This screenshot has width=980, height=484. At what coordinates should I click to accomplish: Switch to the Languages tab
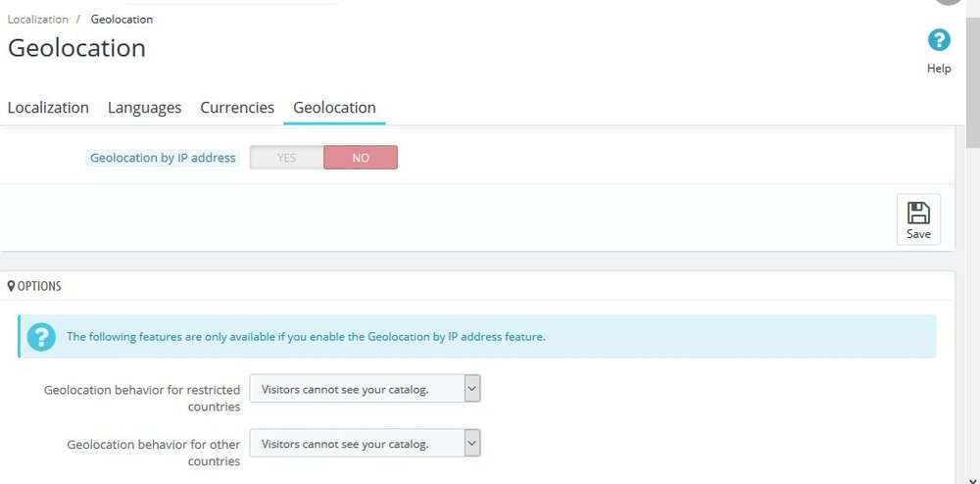pyautogui.click(x=144, y=108)
